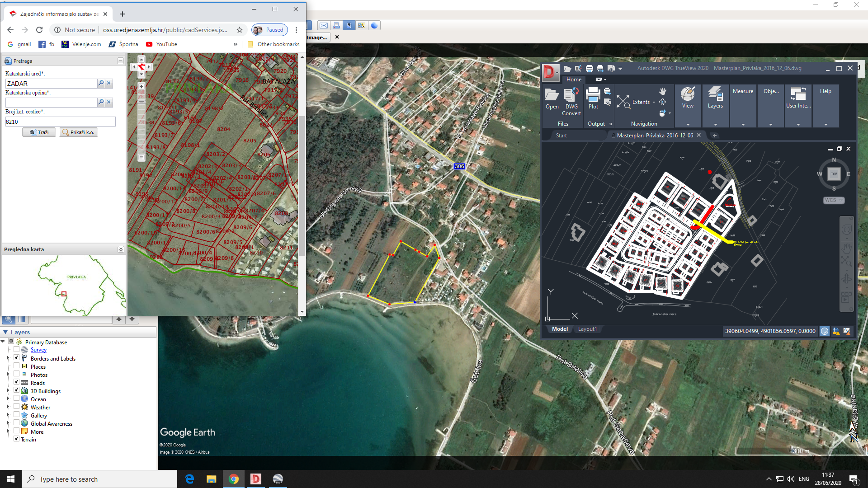The width and height of the screenshot is (868, 488).
Task: Open the Start tab in TrueView
Action: tap(561, 135)
